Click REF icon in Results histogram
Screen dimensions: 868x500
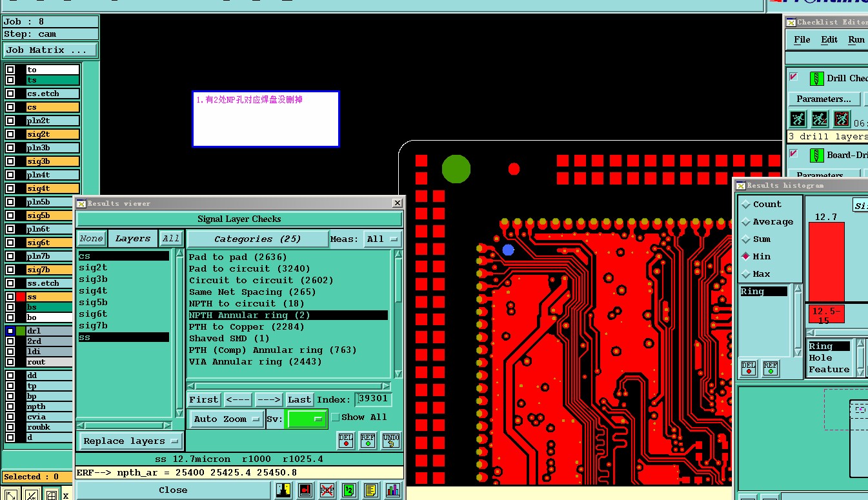(x=771, y=368)
